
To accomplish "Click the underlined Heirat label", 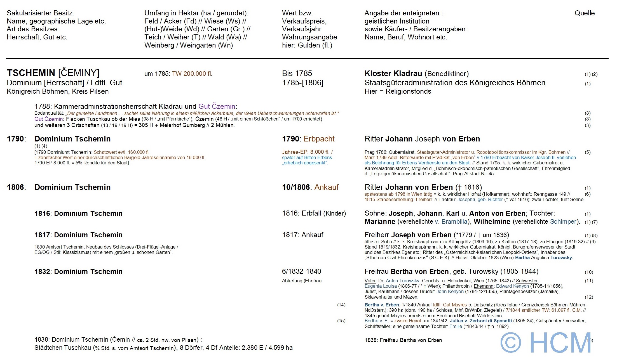I will tap(461, 258).
